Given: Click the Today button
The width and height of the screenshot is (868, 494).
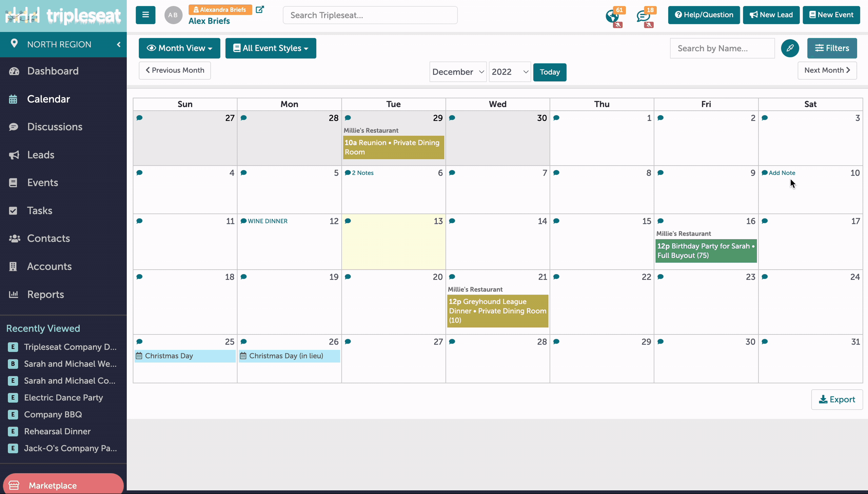Looking at the screenshot, I should [x=550, y=72].
